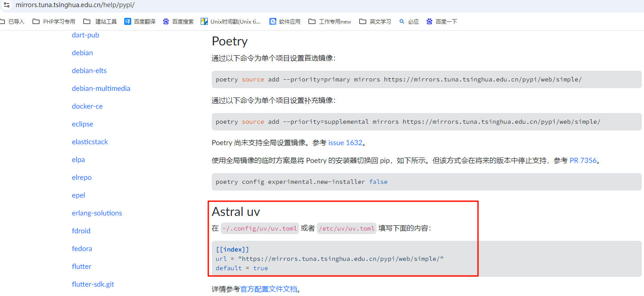Click the poetry config experimental.new-installer code block
The height and width of the screenshot is (296, 644).
(x=426, y=182)
